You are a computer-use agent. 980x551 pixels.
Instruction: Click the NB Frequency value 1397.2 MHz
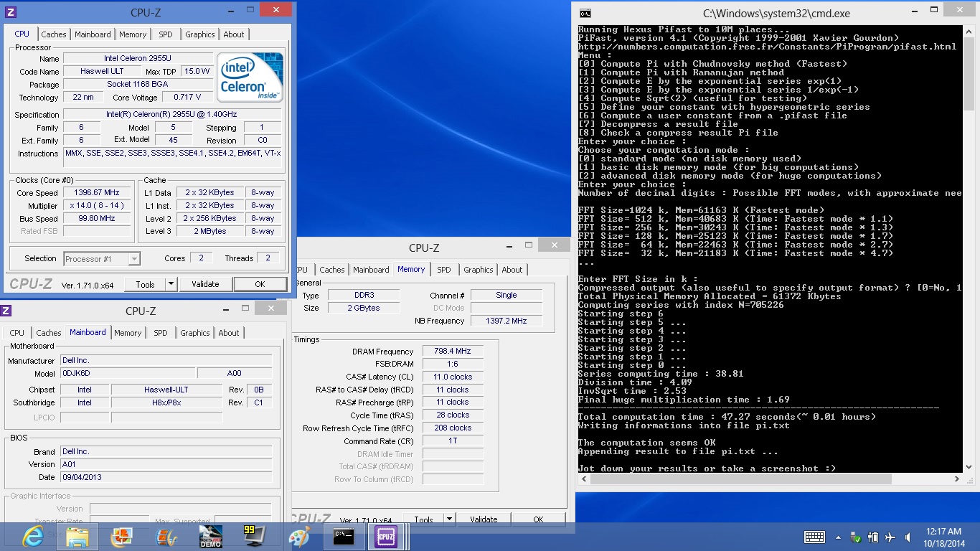507,321
